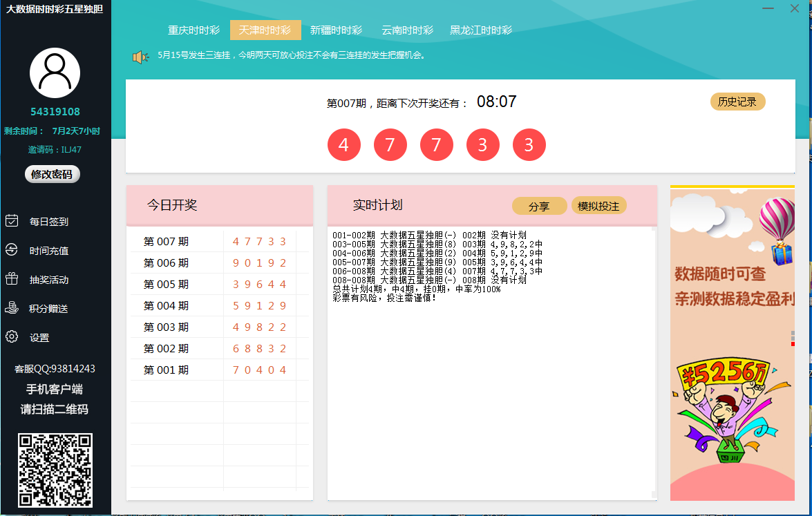Open 抽奖活动 sidebar item
The height and width of the screenshot is (516, 812).
click(48, 280)
